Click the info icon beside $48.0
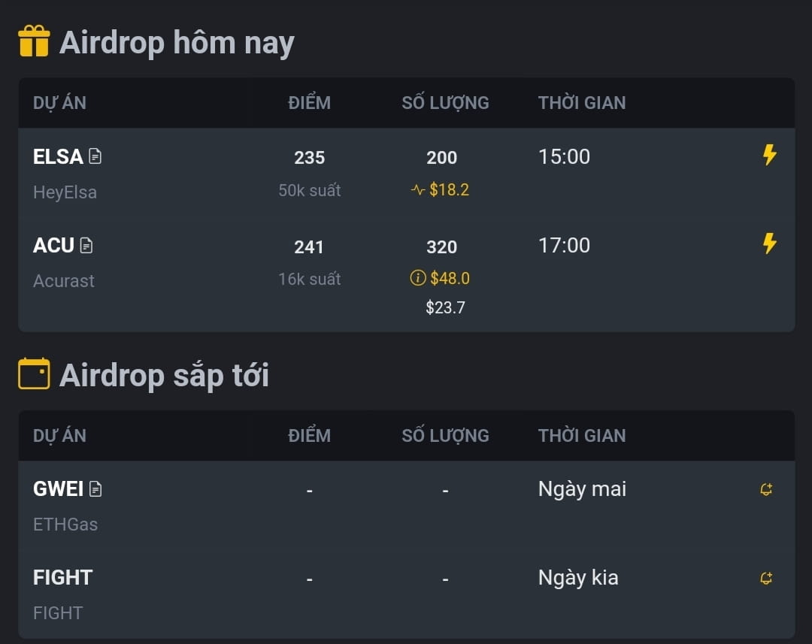This screenshot has height=644, width=812. coord(418,278)
